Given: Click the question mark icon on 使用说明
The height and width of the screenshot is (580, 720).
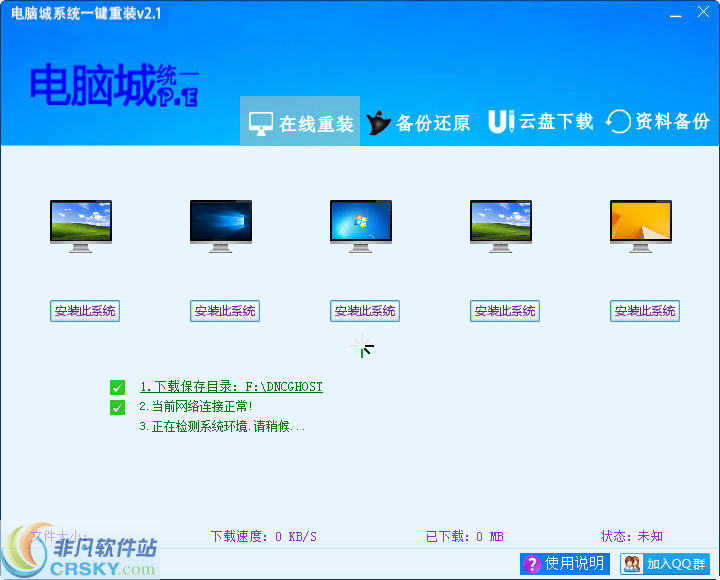Looking at the screenshot, I should coord(532,564).
